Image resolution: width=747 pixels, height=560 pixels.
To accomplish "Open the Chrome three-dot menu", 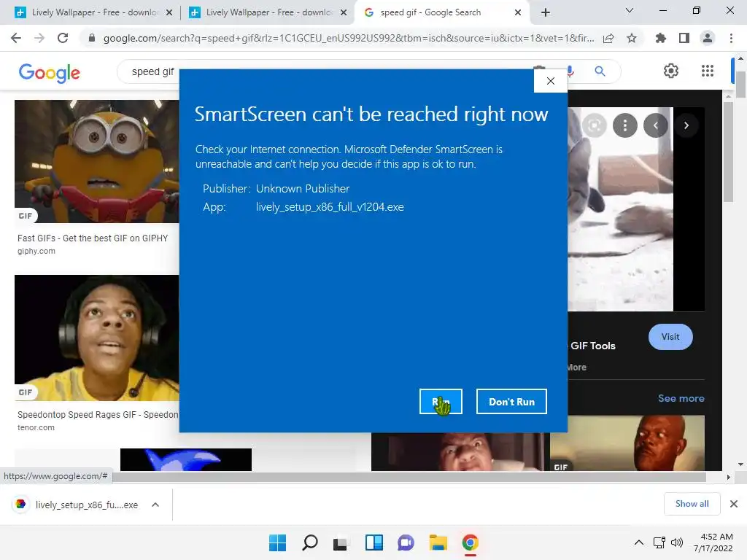I will coord(731,38).
